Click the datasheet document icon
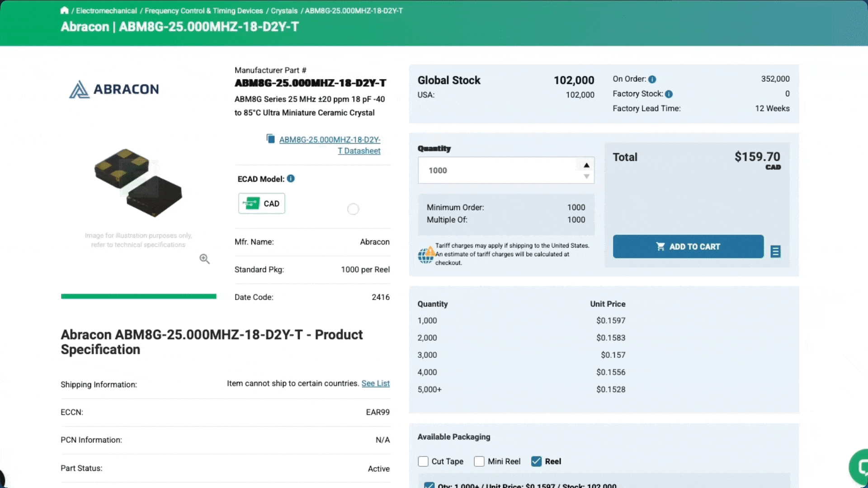 coord(270,139)
